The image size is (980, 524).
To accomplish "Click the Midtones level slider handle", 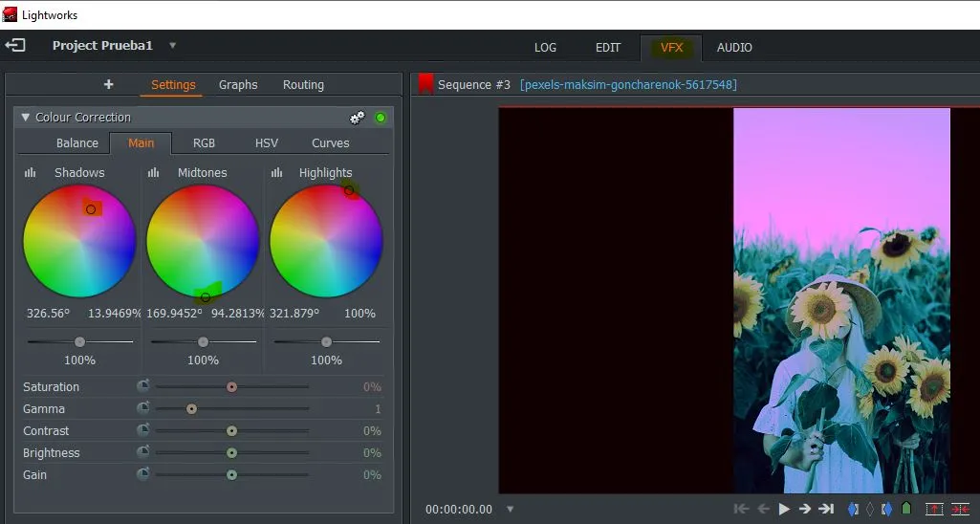I will coord(203,342).
